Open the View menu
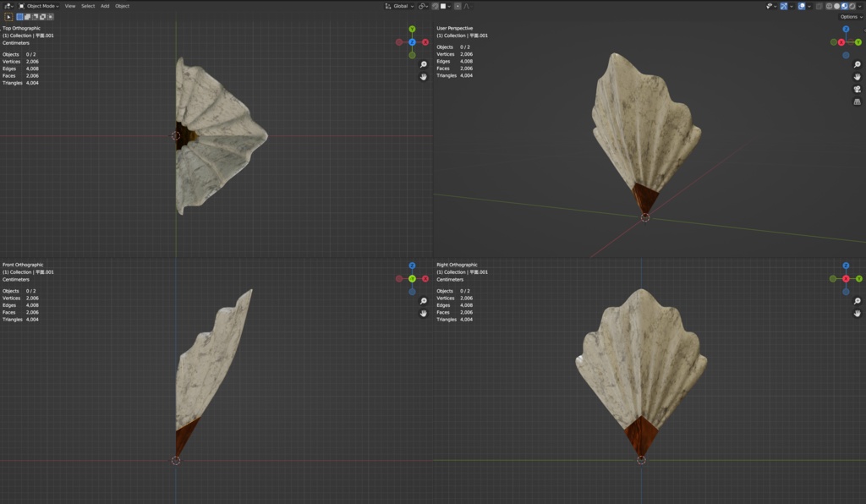The width and height of the screenshot is (866, 504). (70, 6)
